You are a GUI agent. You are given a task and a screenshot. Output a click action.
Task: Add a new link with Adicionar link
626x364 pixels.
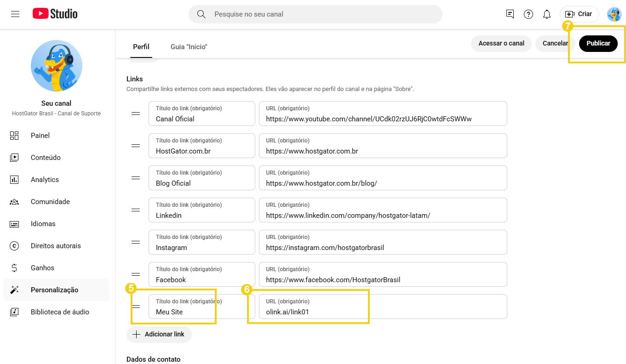(159, 335)
